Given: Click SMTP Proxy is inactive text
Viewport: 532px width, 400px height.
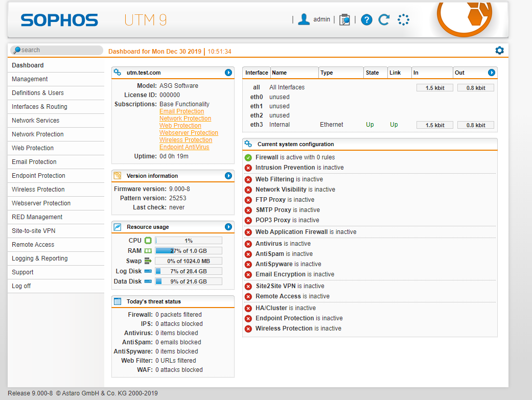Looking at the screenshot, I should tap(288, 209).
